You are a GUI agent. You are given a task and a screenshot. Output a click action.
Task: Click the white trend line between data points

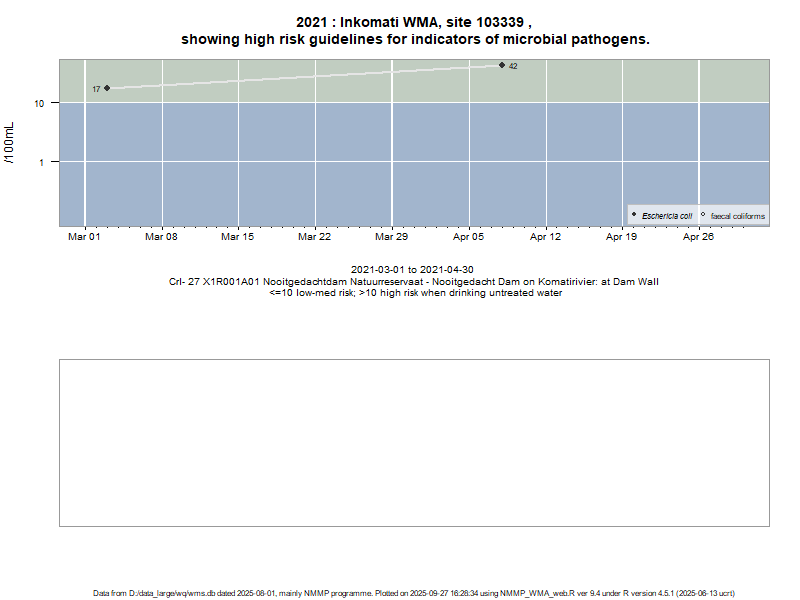300,77
